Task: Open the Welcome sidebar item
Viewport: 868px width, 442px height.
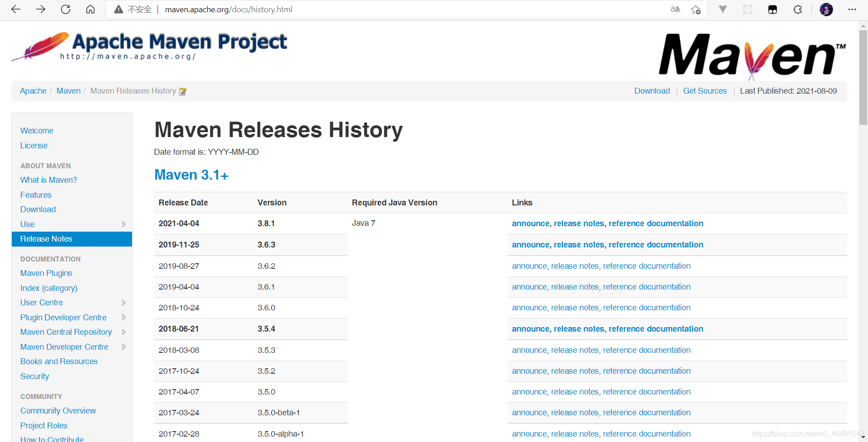Action: (x=37, y=131)
